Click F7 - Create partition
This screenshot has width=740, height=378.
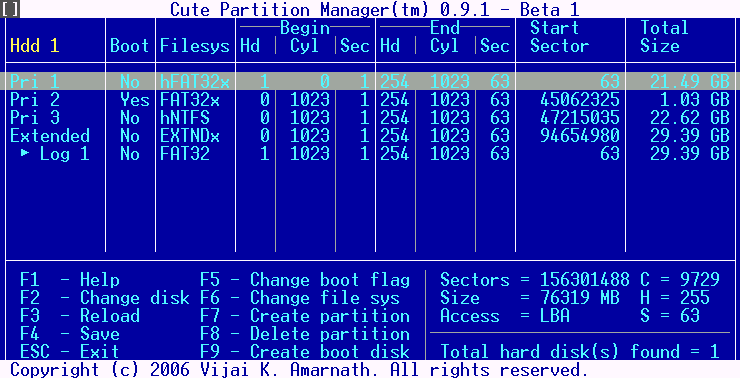pyautogui.click(x=305, y=316)
